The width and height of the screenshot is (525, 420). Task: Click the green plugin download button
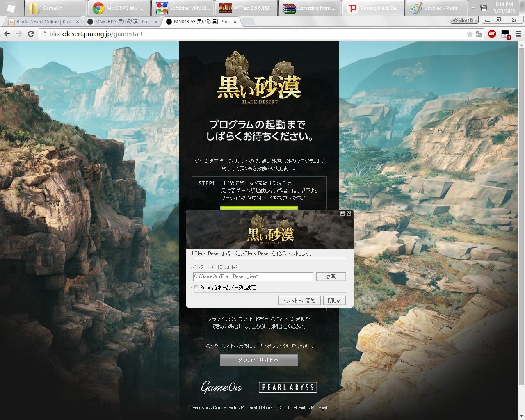coord(259,208)
